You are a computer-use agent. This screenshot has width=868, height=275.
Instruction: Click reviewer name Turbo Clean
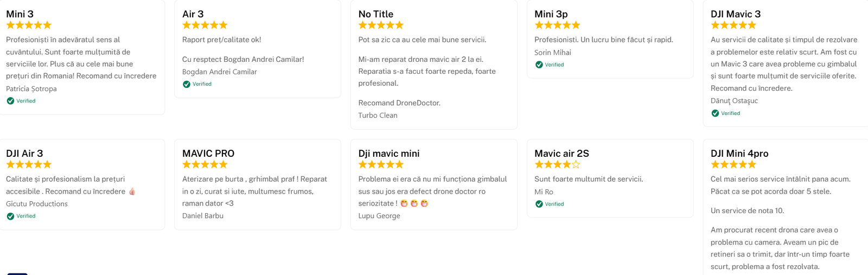pyautogui.click(x=378, y=116)
